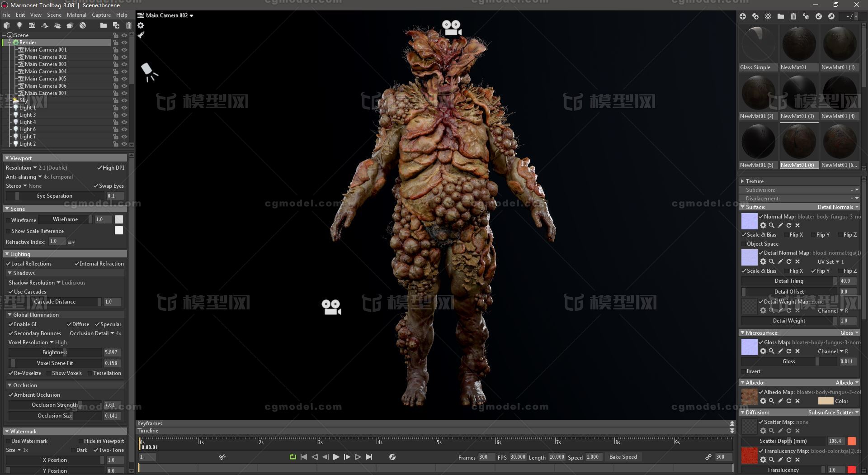Screen dimensions: 868x475
Task: Hide Light 1 with its eye icon
Action: [x=124, y=108]
